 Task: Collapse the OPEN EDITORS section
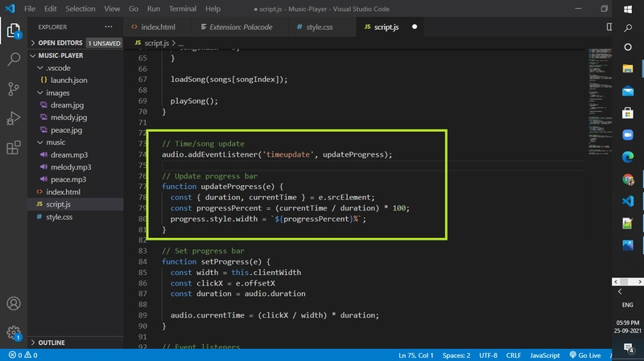(60, 43)
